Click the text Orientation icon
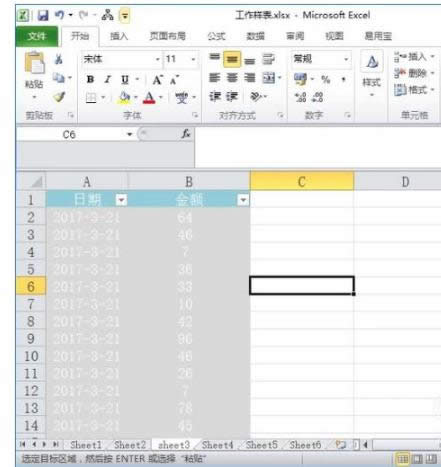This screenshot has width=441, height=467. point(256,97)
